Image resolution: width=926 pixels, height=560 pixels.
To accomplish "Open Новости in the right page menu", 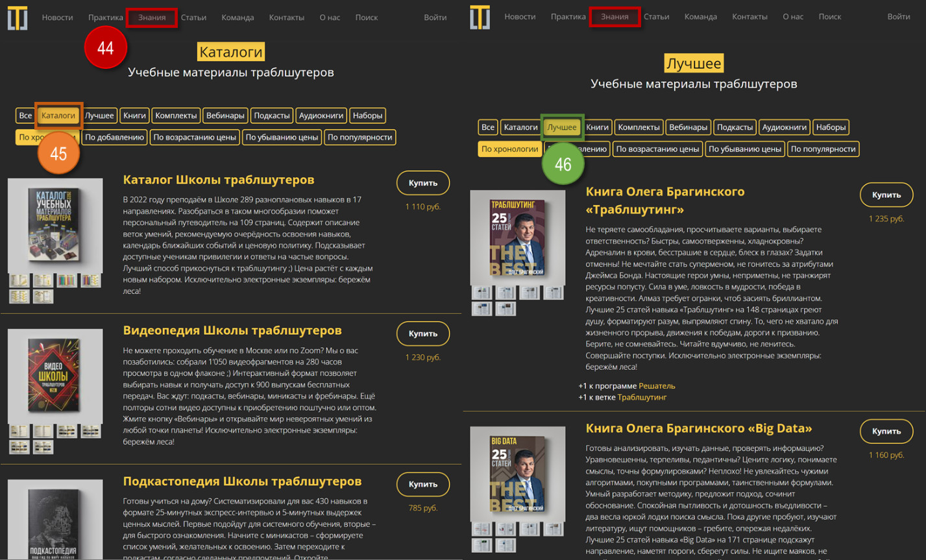I will (x=520, y=17).
